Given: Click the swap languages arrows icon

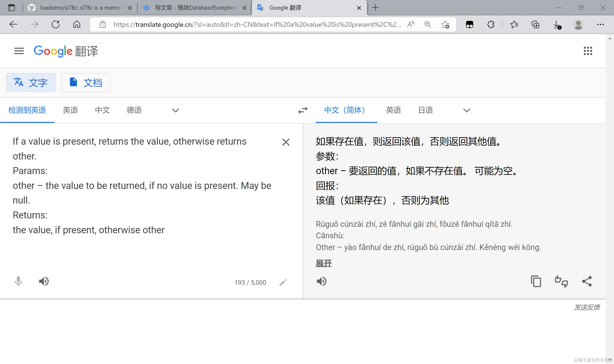Looking at the screenshot, I should [303, 110].
